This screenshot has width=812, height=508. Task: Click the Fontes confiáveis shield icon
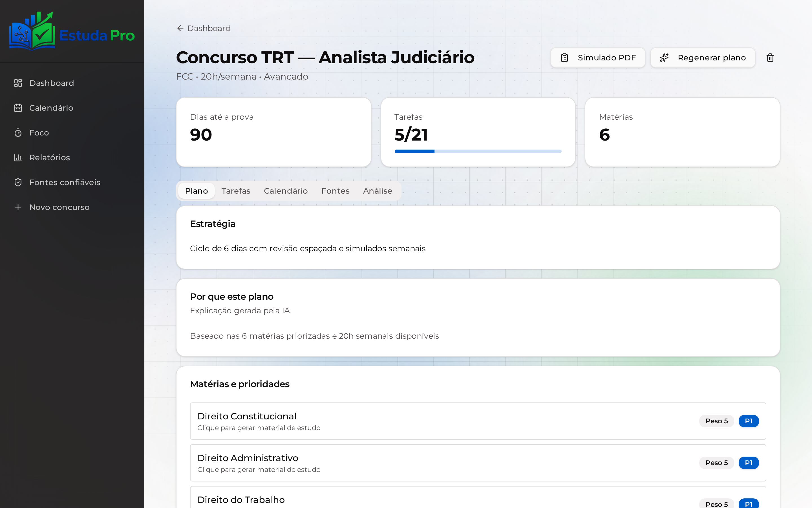tap(18, 182)
